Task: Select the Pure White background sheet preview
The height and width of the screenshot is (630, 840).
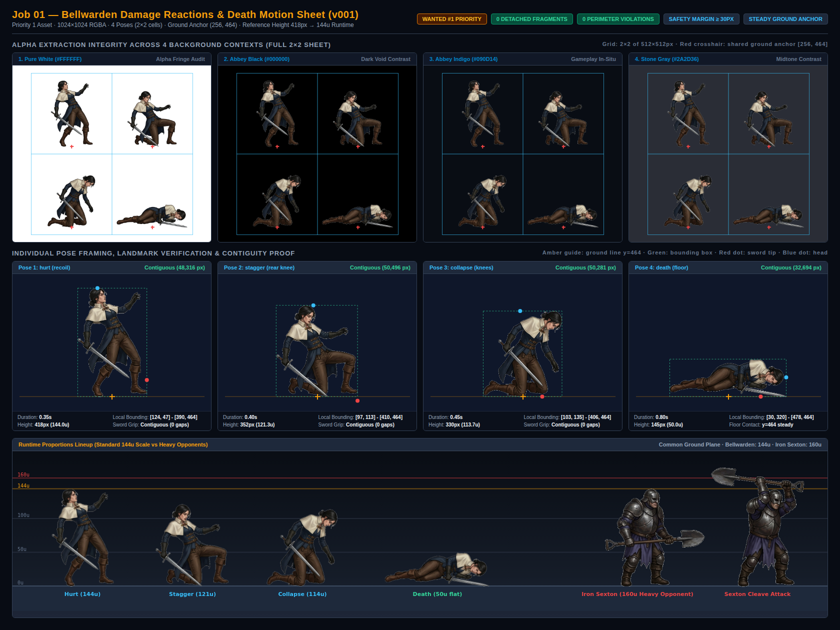Action: (112, 154)
